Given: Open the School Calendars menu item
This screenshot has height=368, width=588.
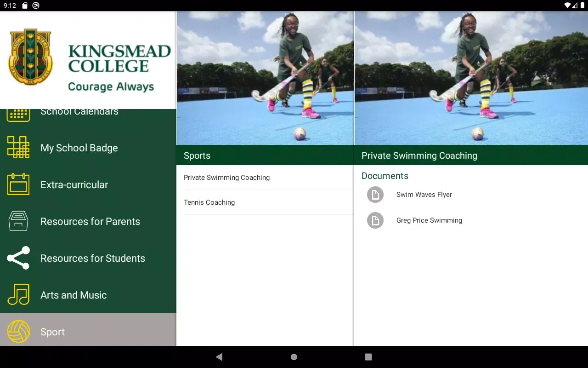Looking at the screenshot, I should [79, 112].
